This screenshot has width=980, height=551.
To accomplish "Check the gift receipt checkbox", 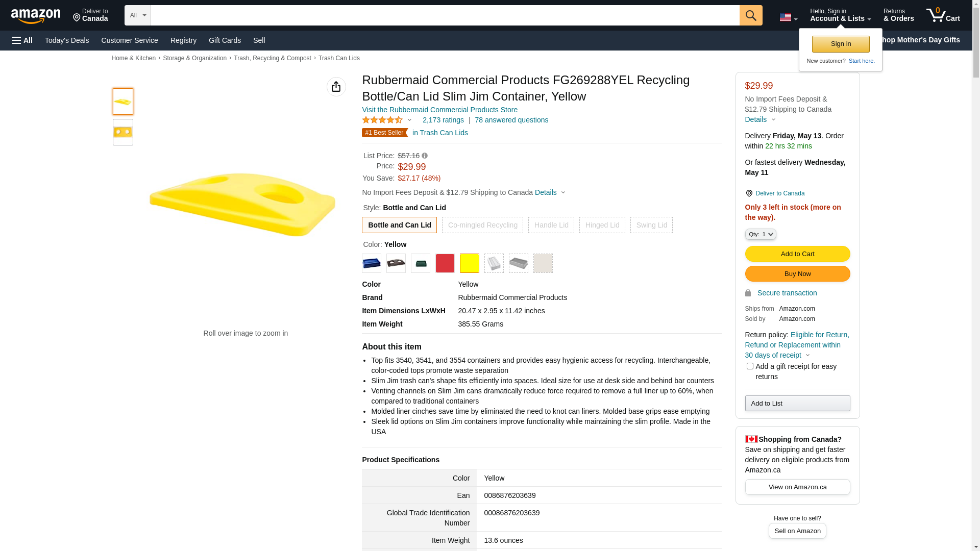I will click(750, 366).
